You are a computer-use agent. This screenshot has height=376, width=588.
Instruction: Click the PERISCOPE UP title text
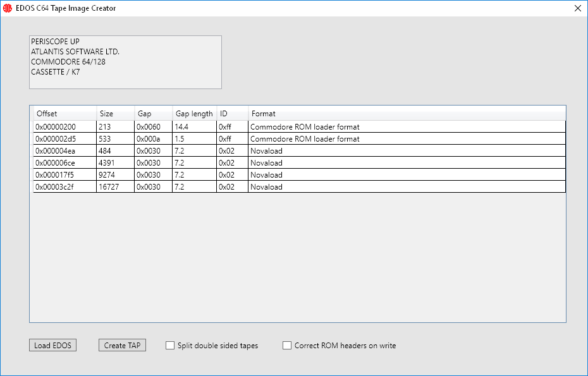pos(55,41)
